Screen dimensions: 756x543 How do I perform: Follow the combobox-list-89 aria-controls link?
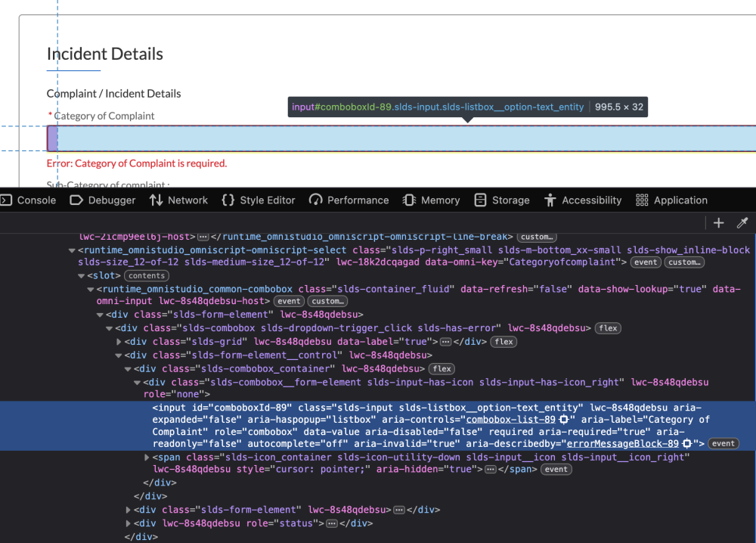[x=510, y=420]
